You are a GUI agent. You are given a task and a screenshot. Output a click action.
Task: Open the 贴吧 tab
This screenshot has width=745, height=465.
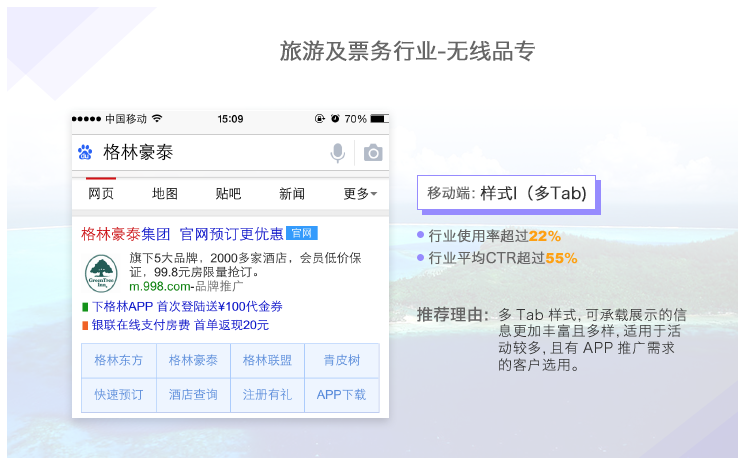coord(228,194)
